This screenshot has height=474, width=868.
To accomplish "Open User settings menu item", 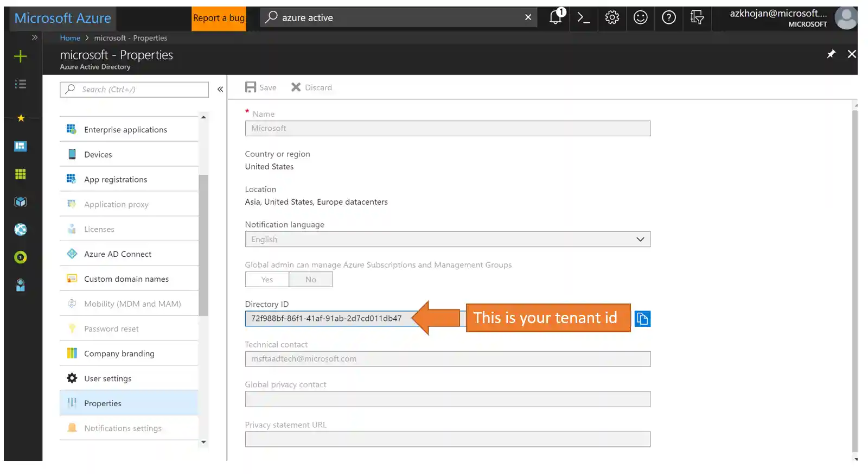I will tap(129, 378).
